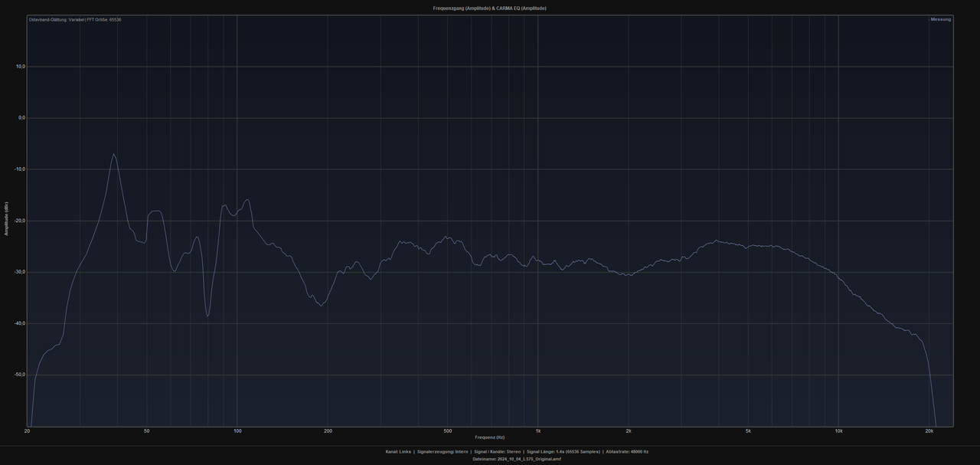Click the 200 Hz x-axis tick label
Screen dimensions: 980x465
click(328, 431)
